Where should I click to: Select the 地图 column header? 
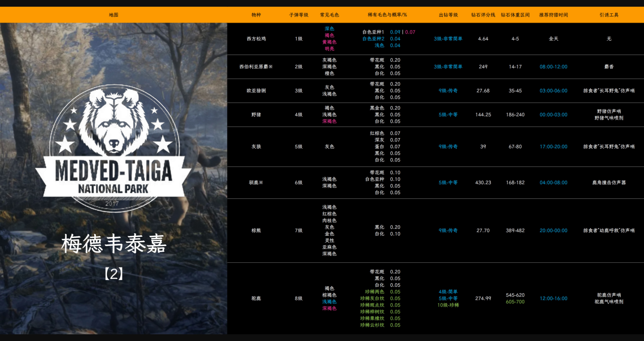click(114, 15)
